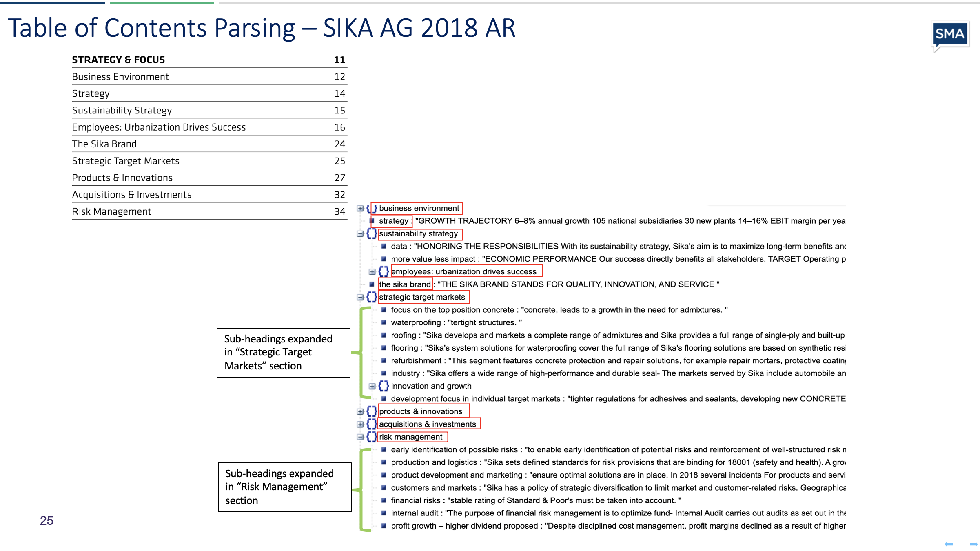Go to previous slide with left arrow
Screen dimensions: 980x551
pos(949,544)
